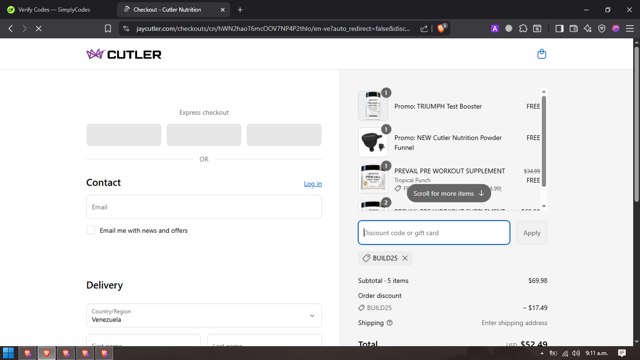Click the TRIUMPH Test Booster thumbnail
The width and height of the screenshot is (640, 360).
[x=373, y=106]
